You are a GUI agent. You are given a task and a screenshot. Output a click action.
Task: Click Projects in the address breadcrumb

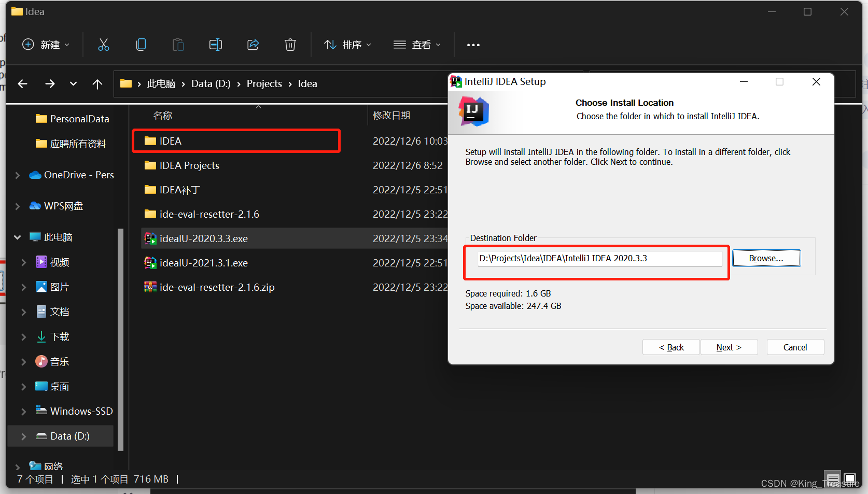[264, 84]
